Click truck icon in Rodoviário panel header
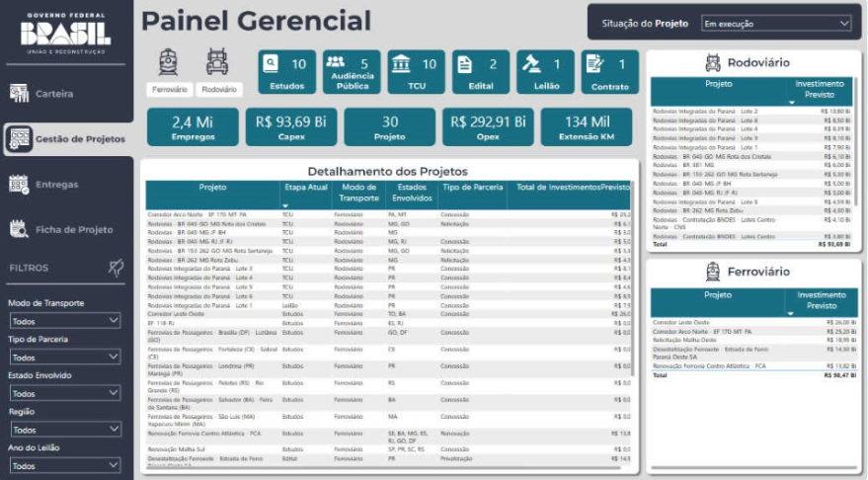The width and height of the screenshot is (868, 480). [x=713, y=62]
